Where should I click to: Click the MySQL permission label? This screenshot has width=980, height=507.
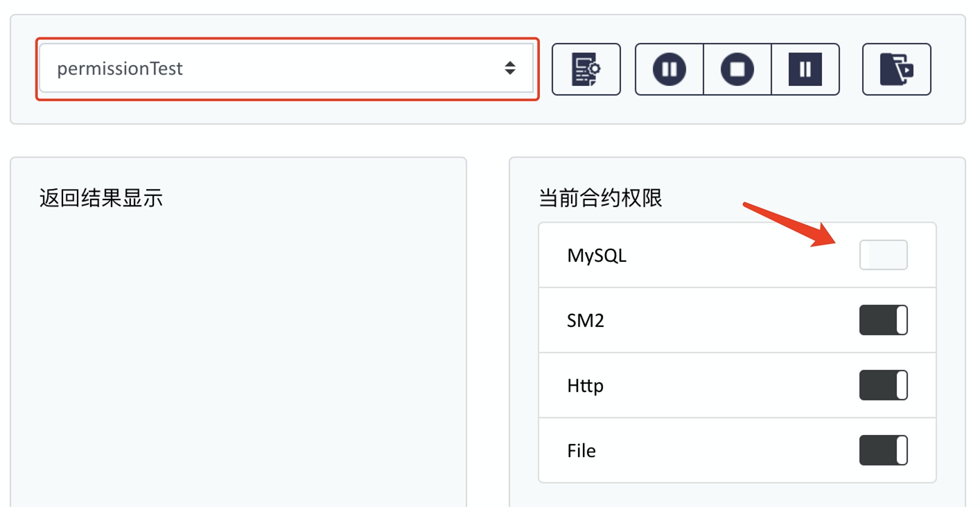click(597, 256)
